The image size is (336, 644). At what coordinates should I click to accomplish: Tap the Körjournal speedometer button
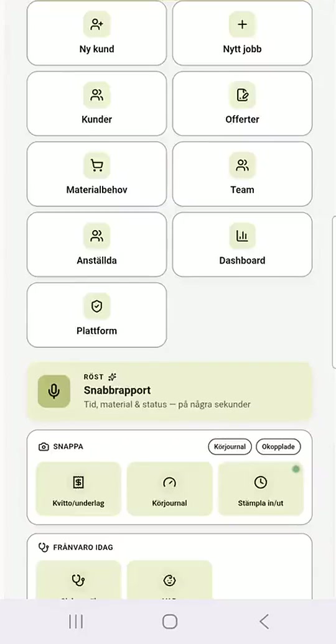[x=169, y=489]
